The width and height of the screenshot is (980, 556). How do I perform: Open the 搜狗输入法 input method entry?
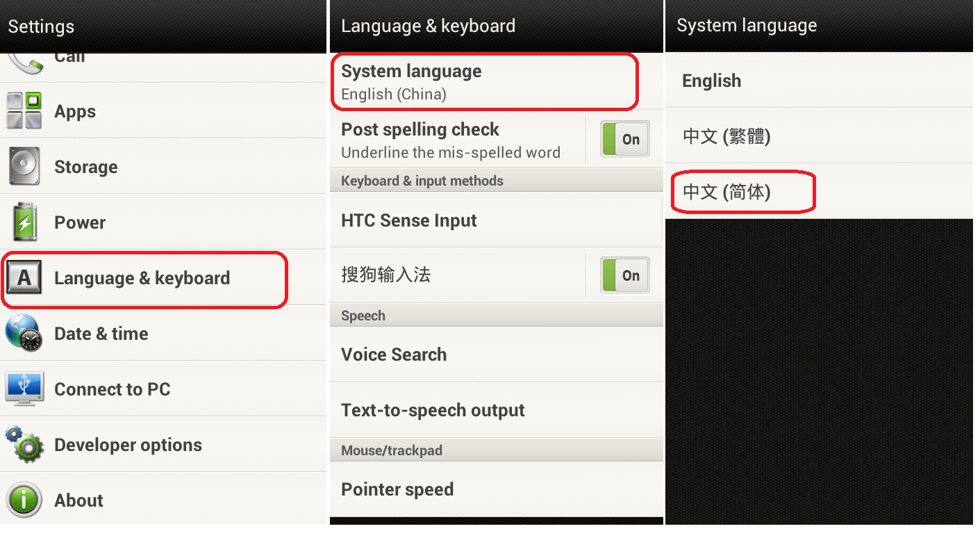click(457, 275)
